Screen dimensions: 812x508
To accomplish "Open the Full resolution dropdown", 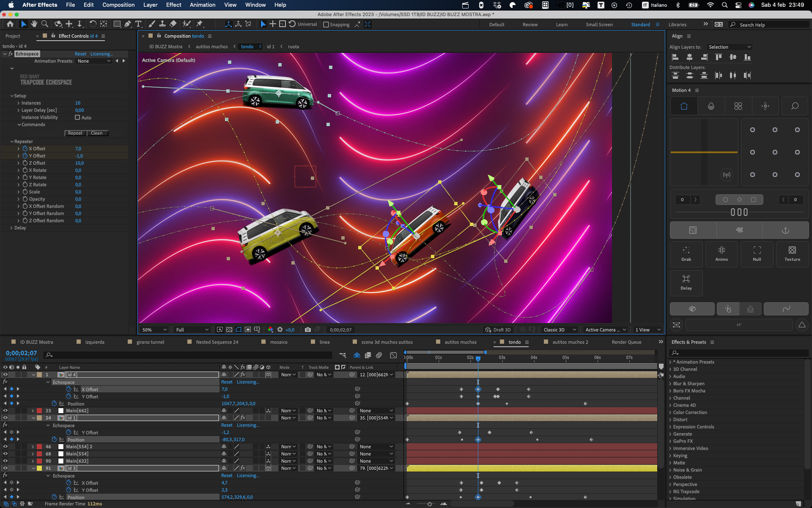I will point(192,330).
